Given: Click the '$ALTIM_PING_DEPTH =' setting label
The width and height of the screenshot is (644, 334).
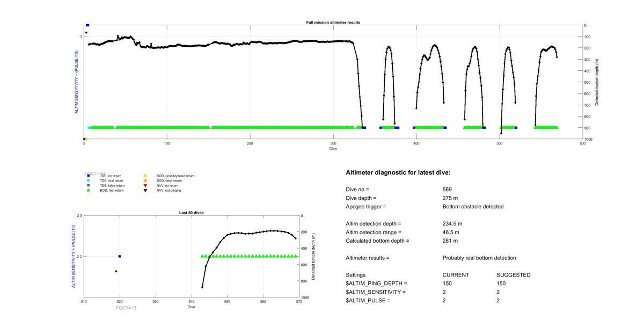Looking at the screenshot, I should point(376,284).
